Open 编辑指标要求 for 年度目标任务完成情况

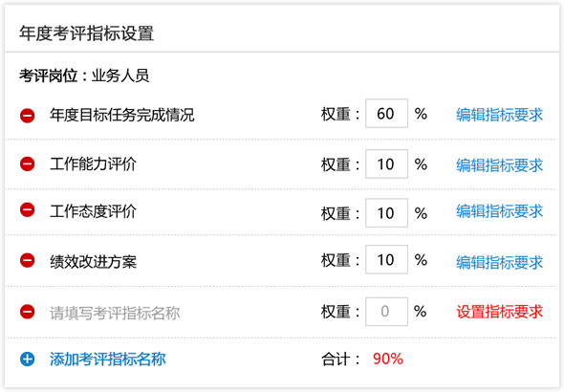[x=500, y=115]
